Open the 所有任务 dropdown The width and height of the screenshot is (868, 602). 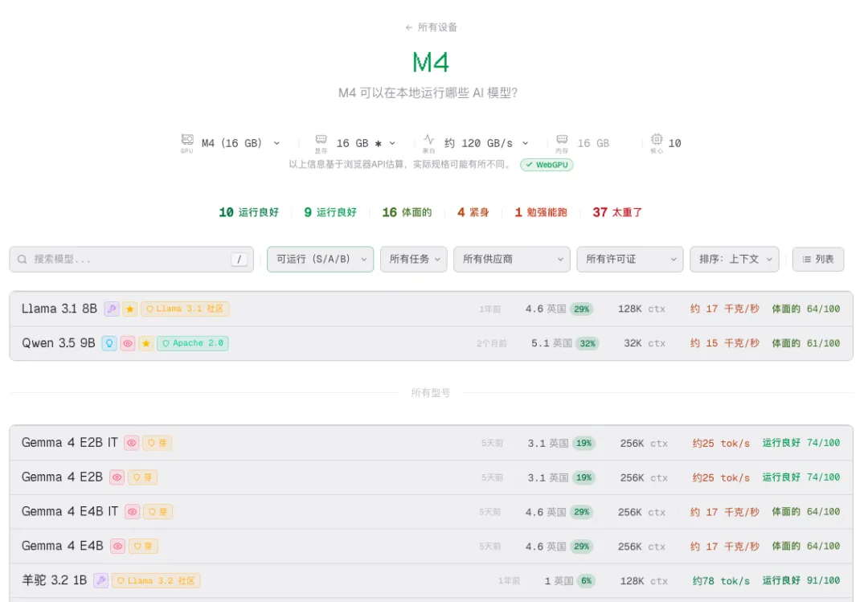pyautogui.click(x=414, y=259)
